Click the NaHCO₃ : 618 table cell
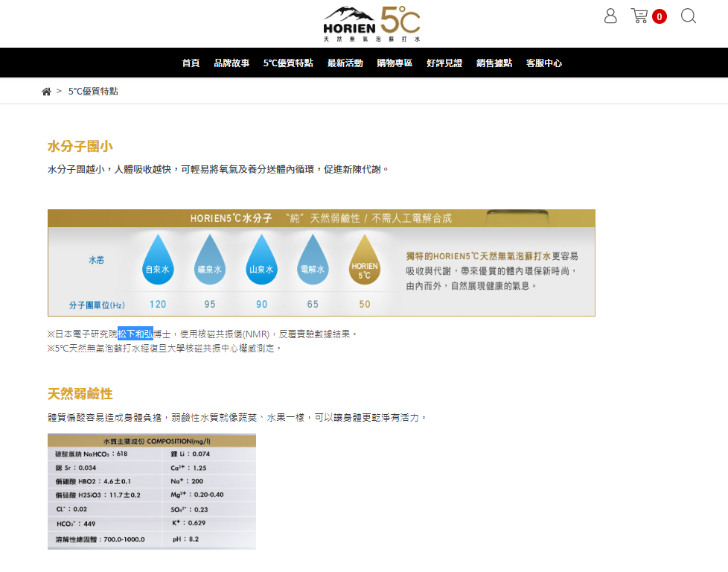Image resolution: width=728 pixels, height=572 pixels. [x=92, y=454]
